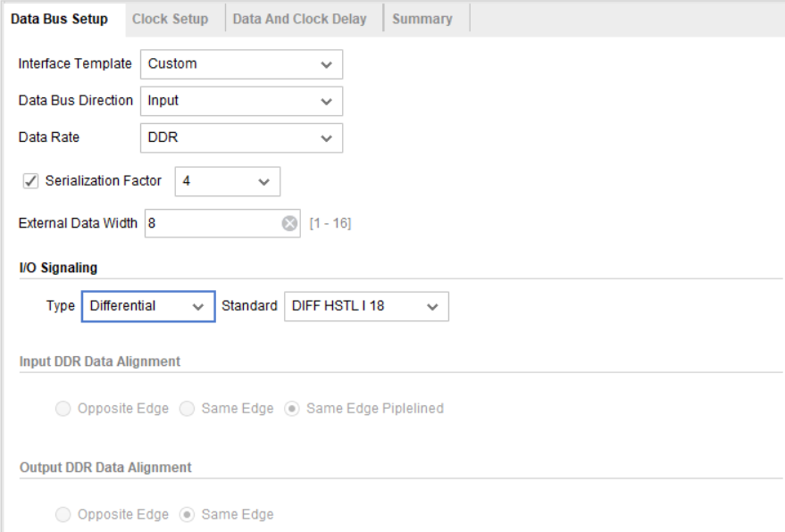Open the Interface Template dropdown

[241, 64]
